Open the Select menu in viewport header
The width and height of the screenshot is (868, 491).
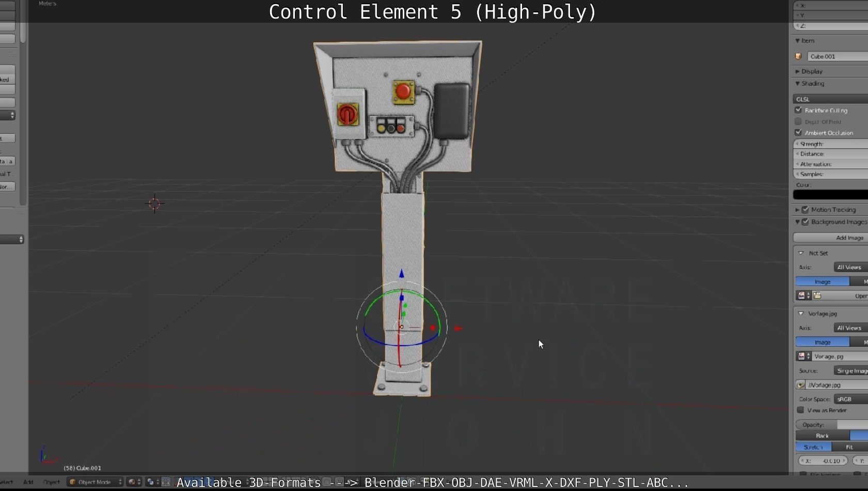6,482
